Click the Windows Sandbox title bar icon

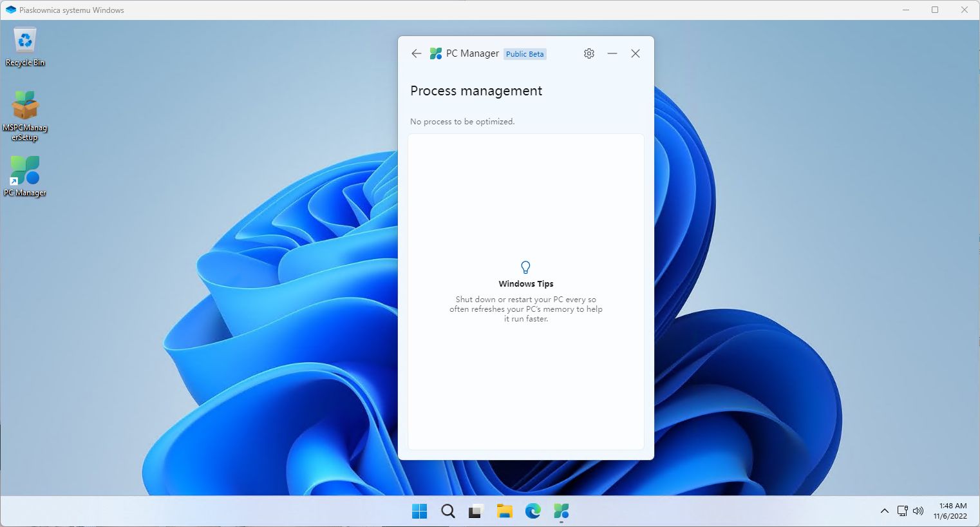coord(10,10)
